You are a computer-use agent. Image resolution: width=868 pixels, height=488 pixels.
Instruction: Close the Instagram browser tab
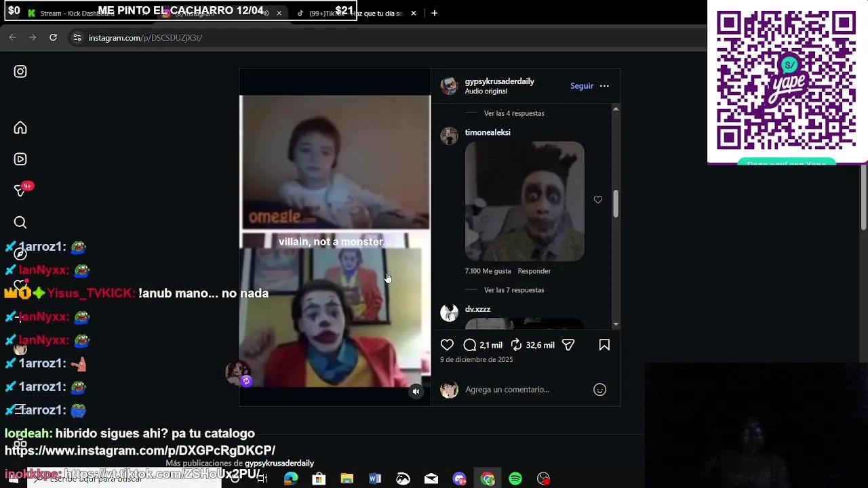(x=279, y=13)
